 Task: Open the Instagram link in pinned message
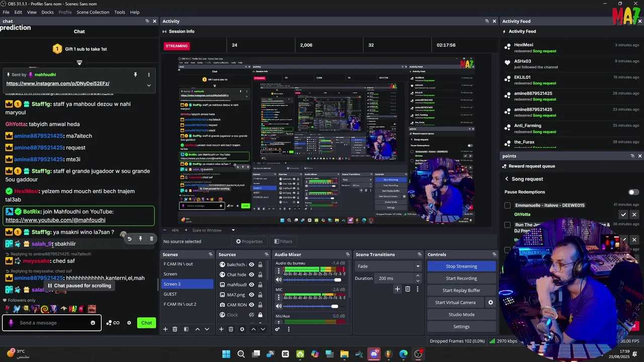click(x=58, y=83)
